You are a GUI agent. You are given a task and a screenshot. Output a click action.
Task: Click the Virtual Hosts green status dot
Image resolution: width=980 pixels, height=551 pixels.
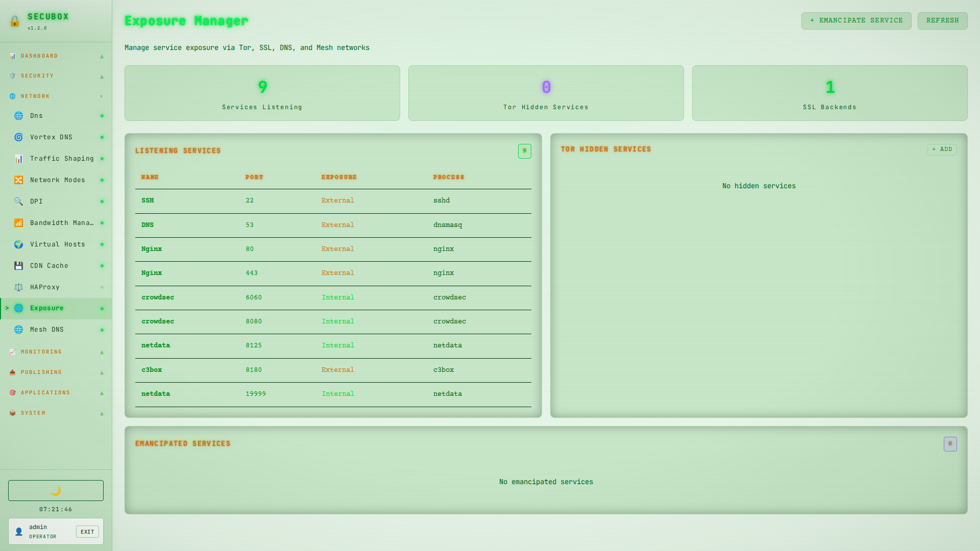coord(102,244)
